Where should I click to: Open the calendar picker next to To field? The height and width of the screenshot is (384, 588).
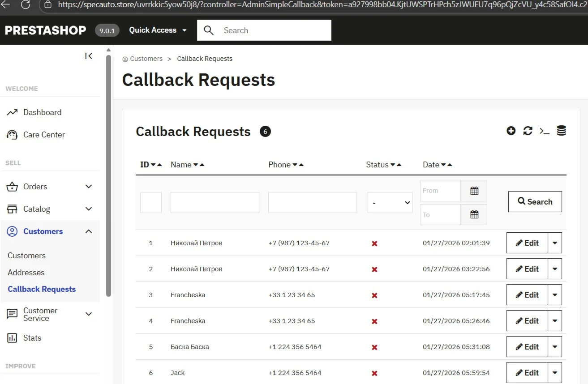[x=474, y=214]
